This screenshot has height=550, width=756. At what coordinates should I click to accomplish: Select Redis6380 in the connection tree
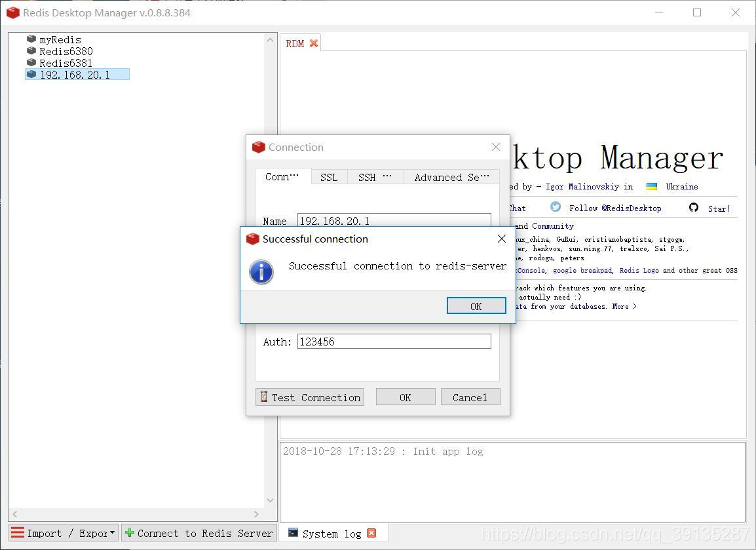pyautogui.click(x=66, y=51)
